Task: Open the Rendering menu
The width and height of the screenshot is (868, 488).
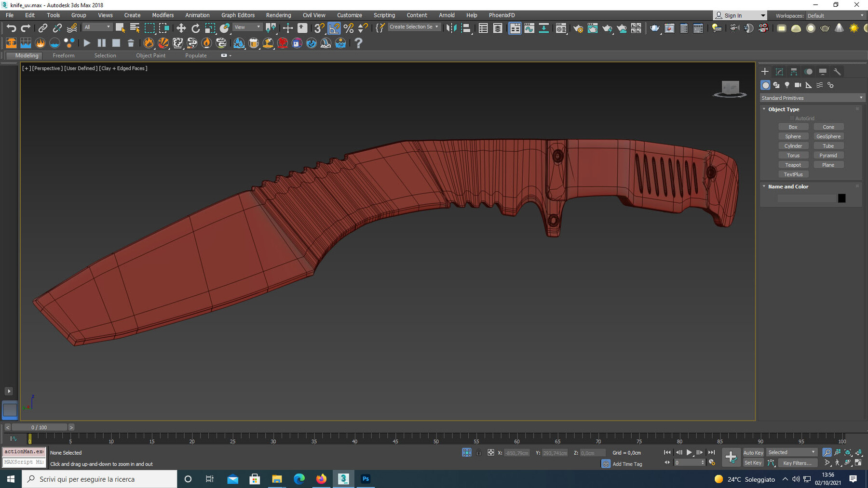Action: [278, 15]
